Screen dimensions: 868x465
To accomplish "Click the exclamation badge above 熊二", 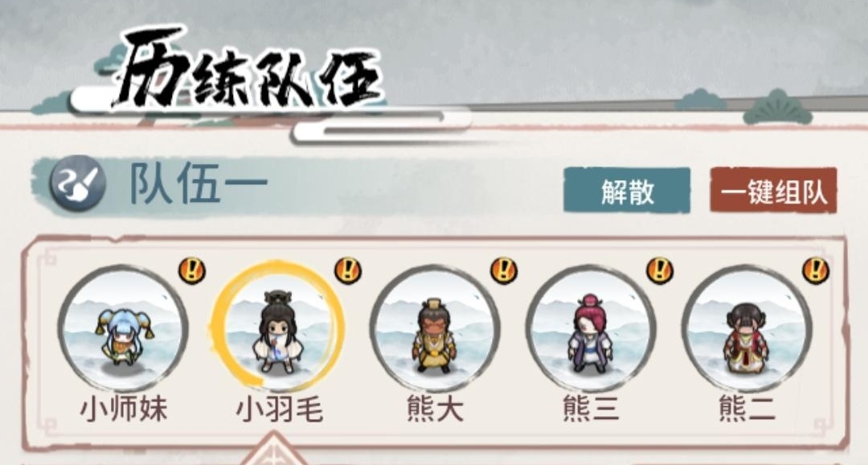I will click(817, 270).
